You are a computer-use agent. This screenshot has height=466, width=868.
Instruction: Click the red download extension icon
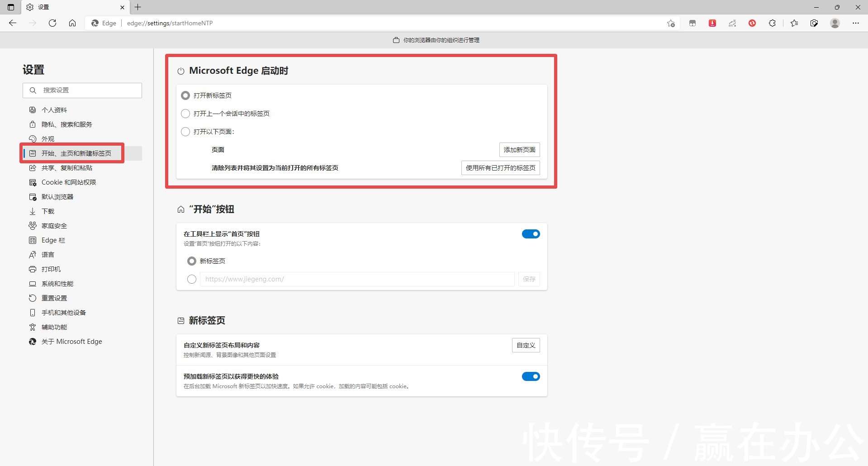coord(712,23)
